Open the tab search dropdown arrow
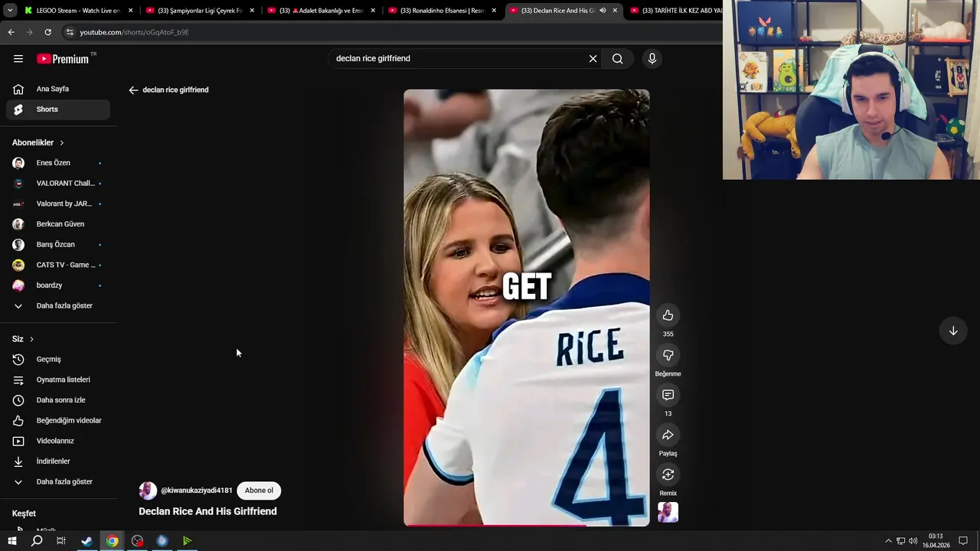980x551 pixels. (10, 11)
